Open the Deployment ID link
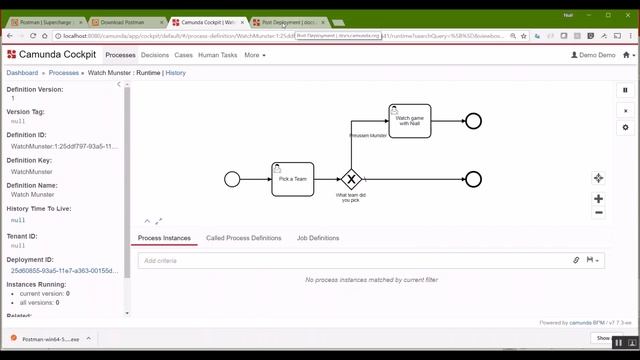Screen dimensions: 640x360 coord(64,271)
